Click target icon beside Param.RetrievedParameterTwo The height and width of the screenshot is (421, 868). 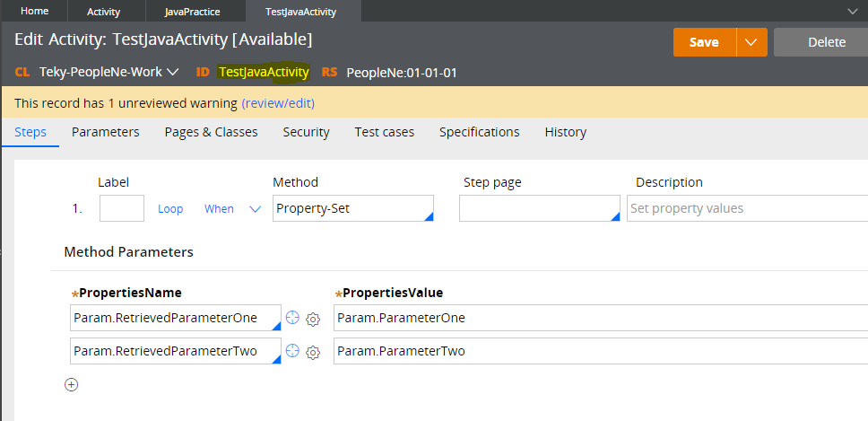click(292, 351)
